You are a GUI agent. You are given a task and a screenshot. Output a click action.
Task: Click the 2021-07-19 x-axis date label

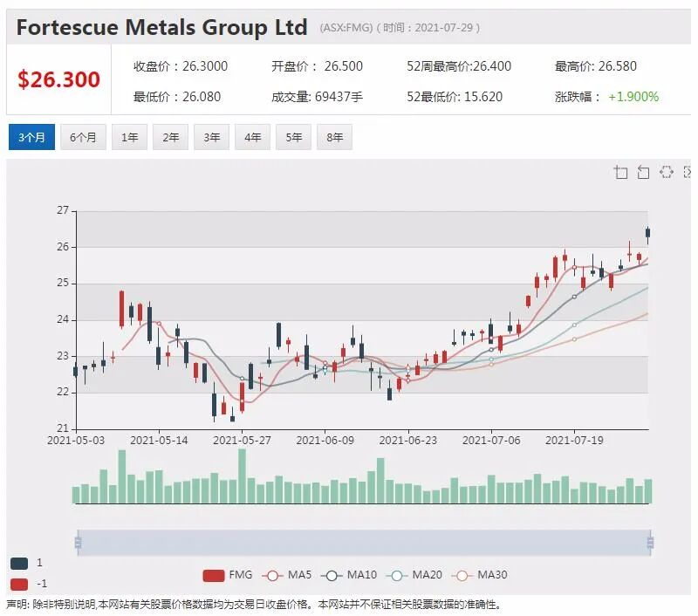(574, 441)
